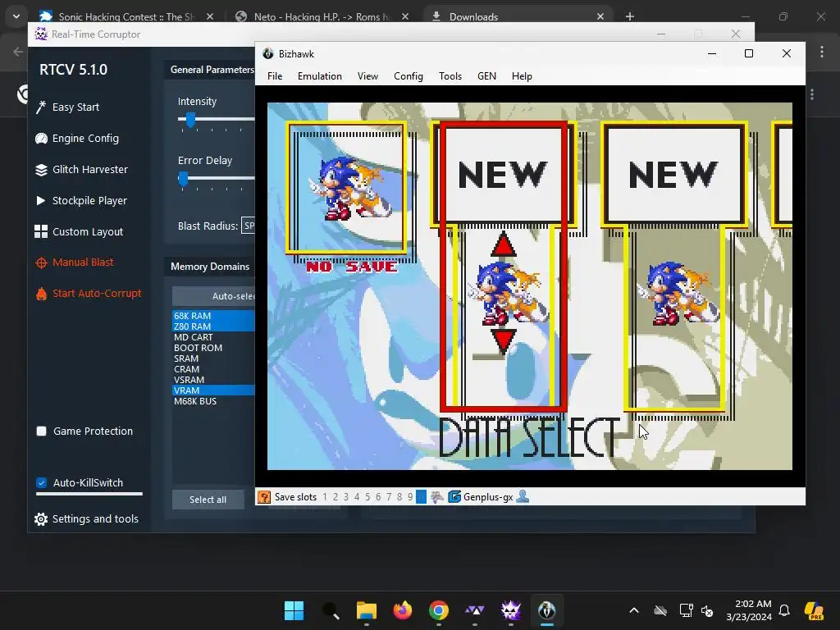This screenshot has width=840, height=630.
Task: Click the Intensity slider handle
Action: [190, 120]
